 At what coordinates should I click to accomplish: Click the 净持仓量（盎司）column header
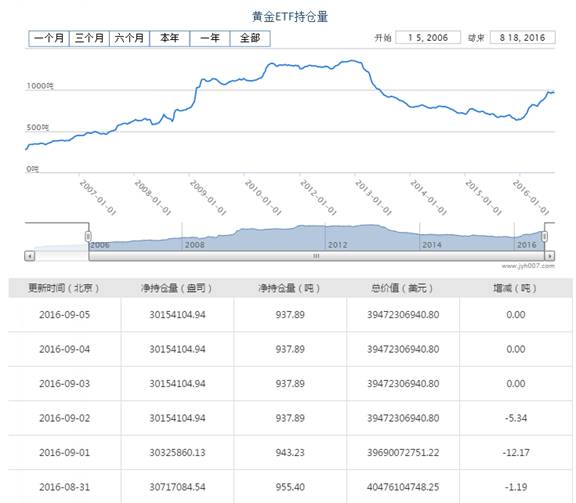point(177,288)
